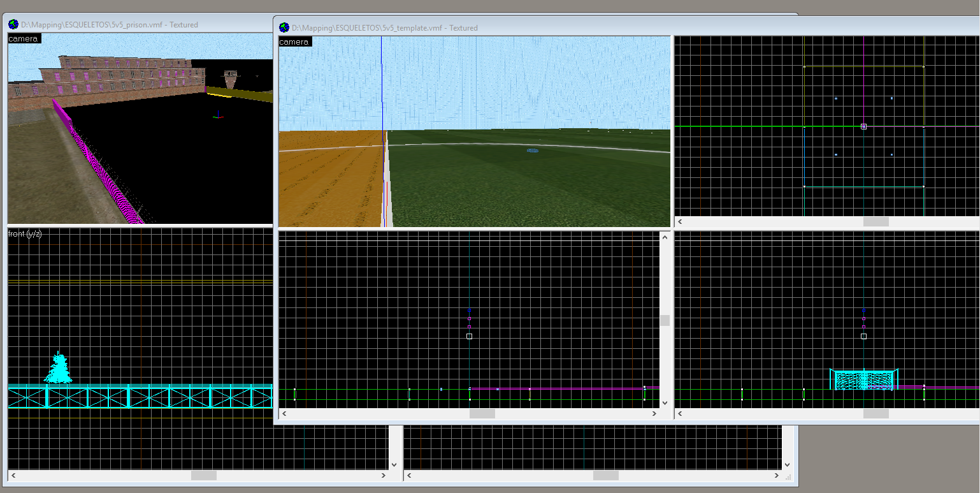Click horizontal scroll thumb of template top-right view
The width and height of the screenshot is (980, 493).
click(876, 221)
